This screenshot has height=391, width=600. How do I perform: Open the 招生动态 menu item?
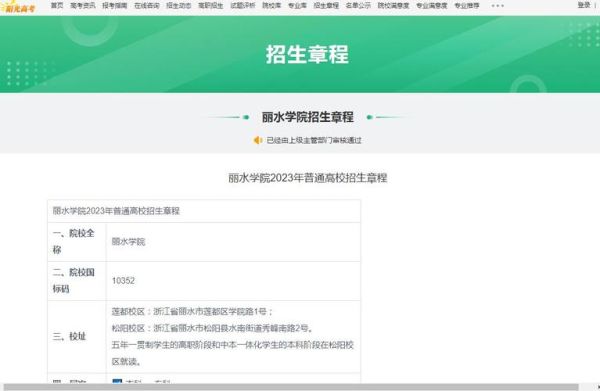tap(179, 5)
